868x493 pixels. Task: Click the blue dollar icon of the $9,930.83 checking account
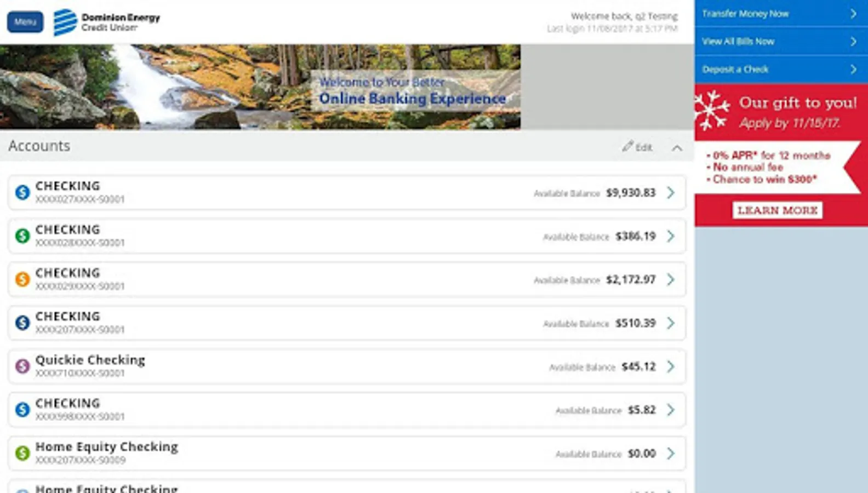[22, 192]
